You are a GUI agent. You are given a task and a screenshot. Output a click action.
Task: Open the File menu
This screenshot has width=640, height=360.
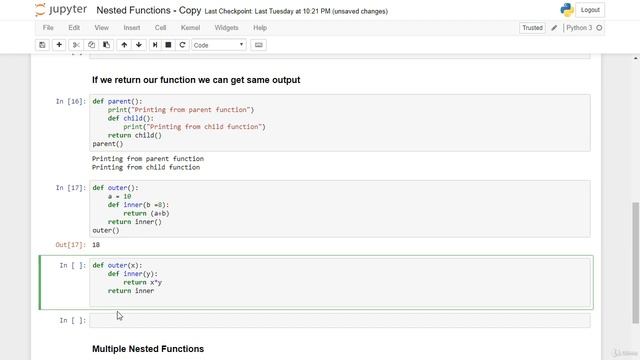[x=48, y=28]
